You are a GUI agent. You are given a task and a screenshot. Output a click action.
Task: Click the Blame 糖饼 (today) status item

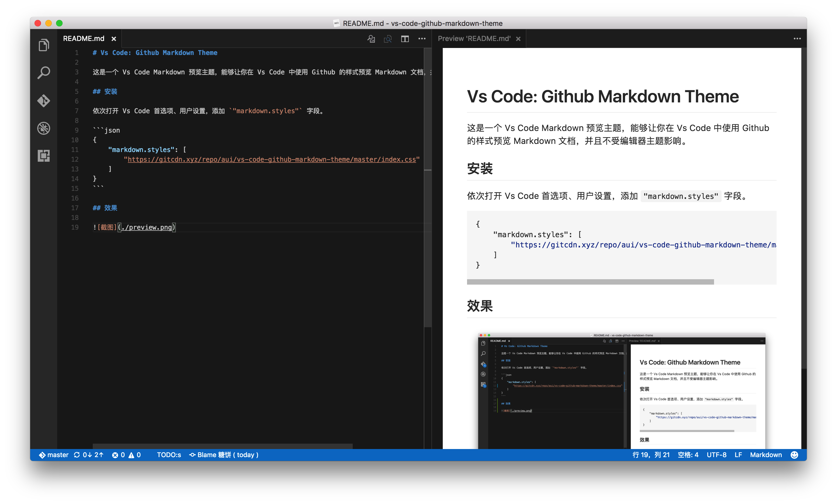point(224,455)
